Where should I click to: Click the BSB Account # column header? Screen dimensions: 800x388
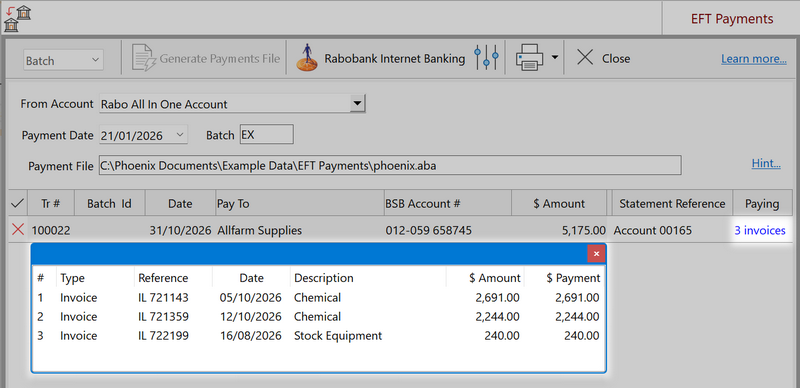(447, 204)
